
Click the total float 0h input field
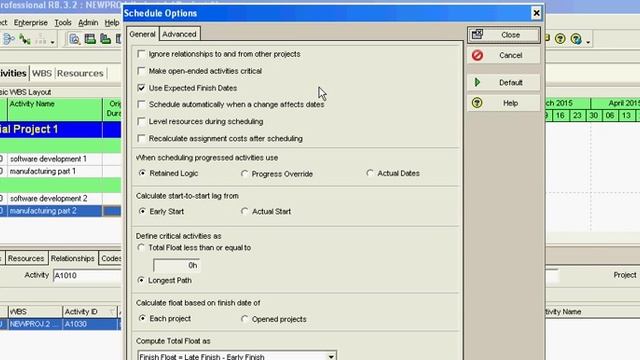pos(176,265)
